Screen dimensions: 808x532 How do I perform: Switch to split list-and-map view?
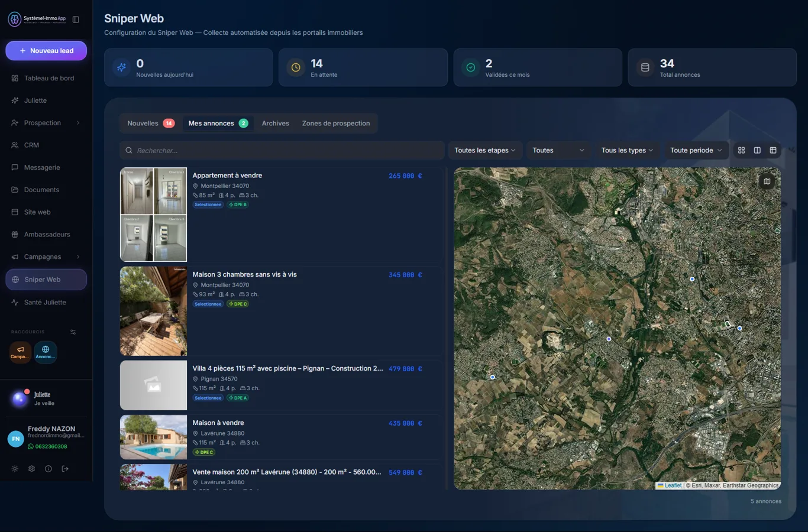point(757,150)
